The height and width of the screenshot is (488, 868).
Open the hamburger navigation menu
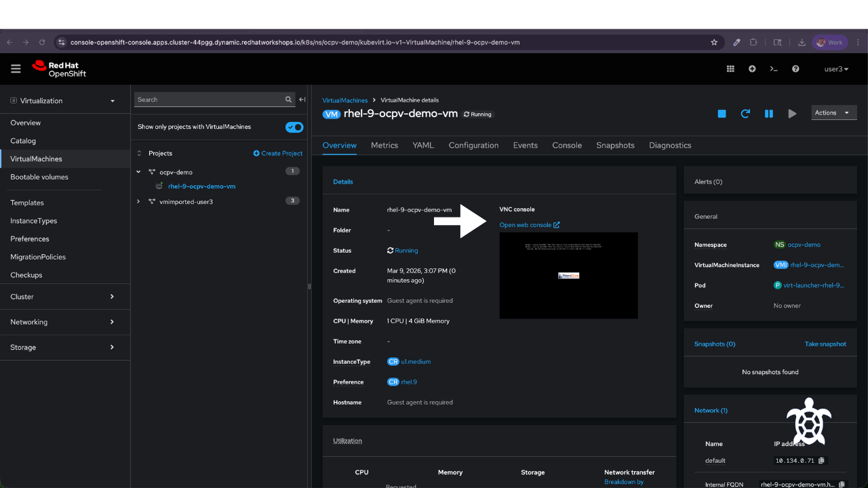[x=16, y=68]
